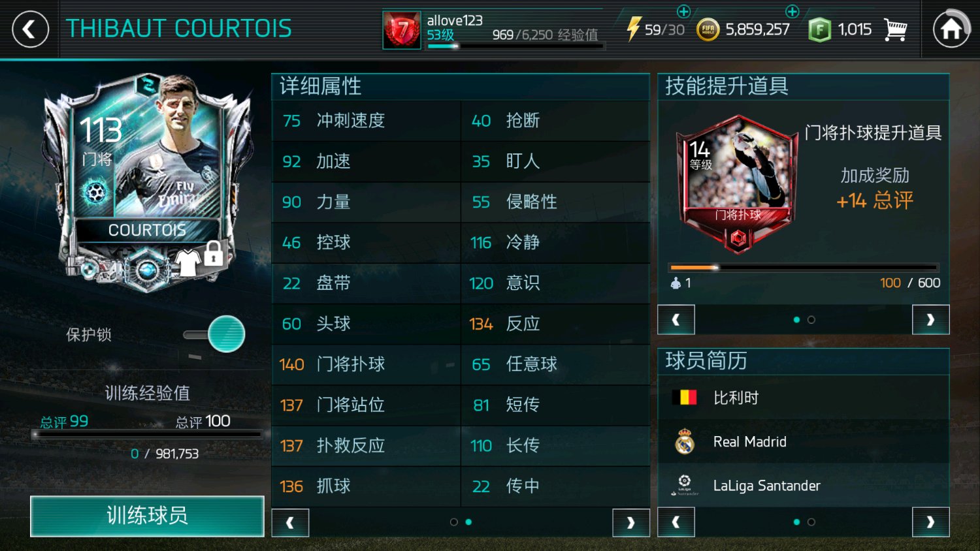Viewport: 980px width, 551px height.
Task: Go back using the top-left arrow icon
Action: click(30, 29)
